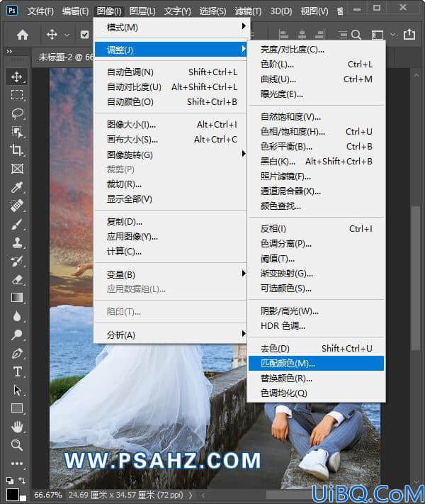Select the Pen tool
425x504 pixels.
click(17, 353)
